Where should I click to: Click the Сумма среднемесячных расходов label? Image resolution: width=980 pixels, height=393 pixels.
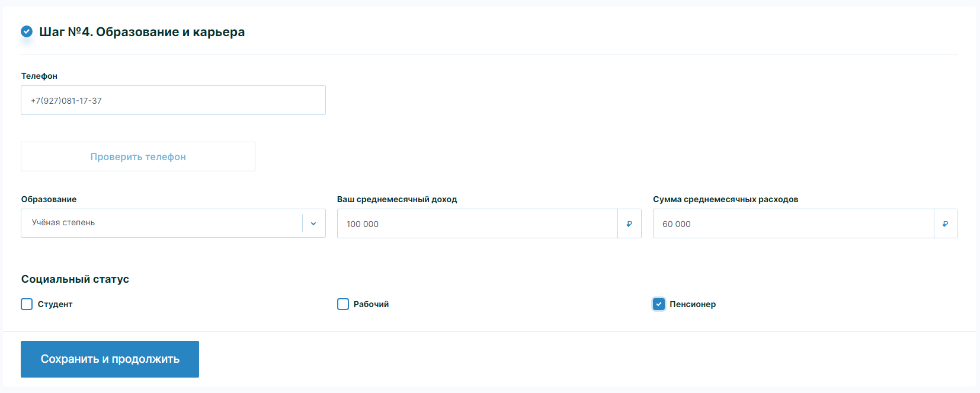tap(725, 199)
